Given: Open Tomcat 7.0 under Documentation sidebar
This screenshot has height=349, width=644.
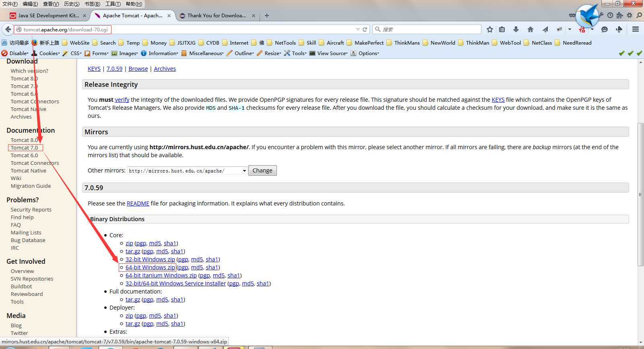Looking at the screenshot, I should 24,148.
